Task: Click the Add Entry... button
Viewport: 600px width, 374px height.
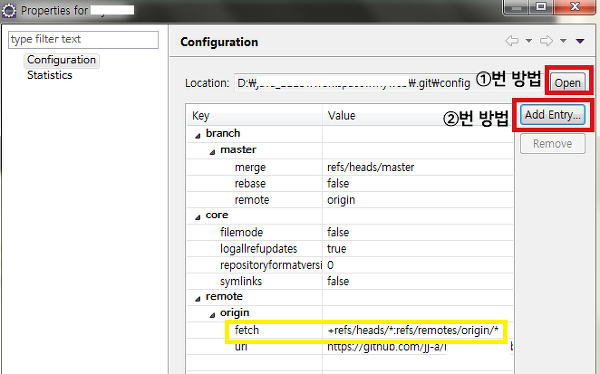Action: point(553,114)
